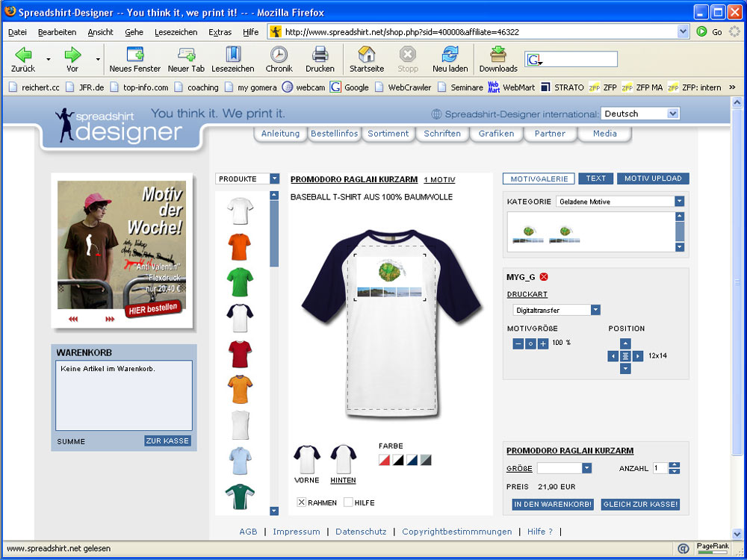Click the Zurück back arrow icon
747x560 pixels.
point(23,55)
